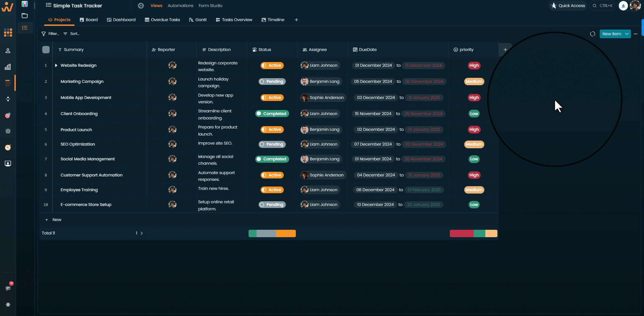This screenshot has height=316, width=644.
Task: Toggle the Active status on Employee Training
Action: pyautogui.click(x=272, y=190)
